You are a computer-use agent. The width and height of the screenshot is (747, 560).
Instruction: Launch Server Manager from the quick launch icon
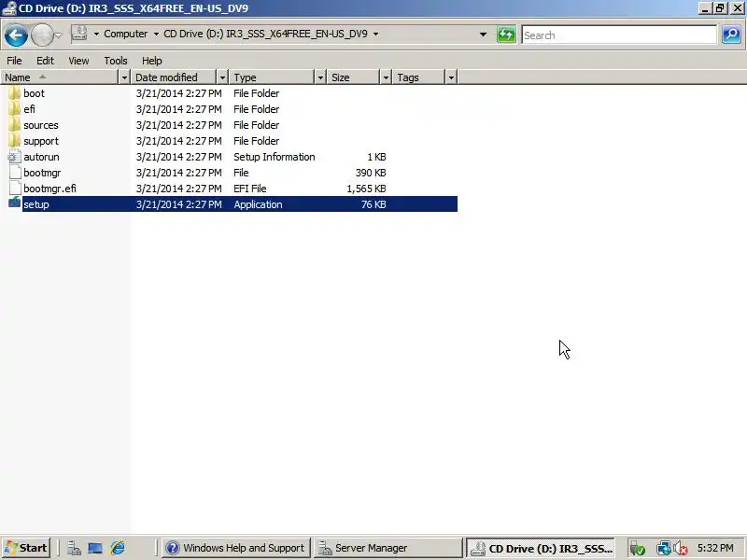coord(74,548)
